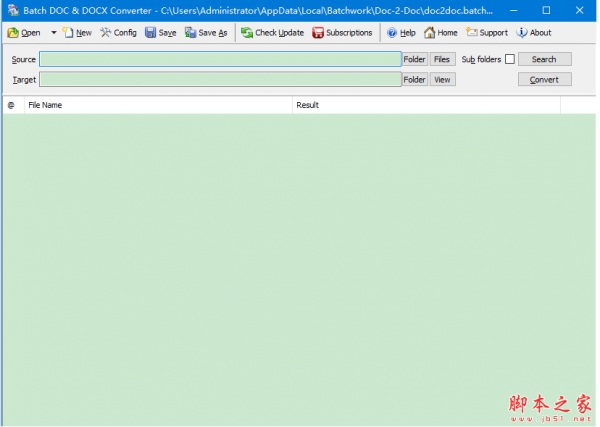Screen dimensions: 600x427
Task: Open Support from the toolbar
Action: click(487, 33)
